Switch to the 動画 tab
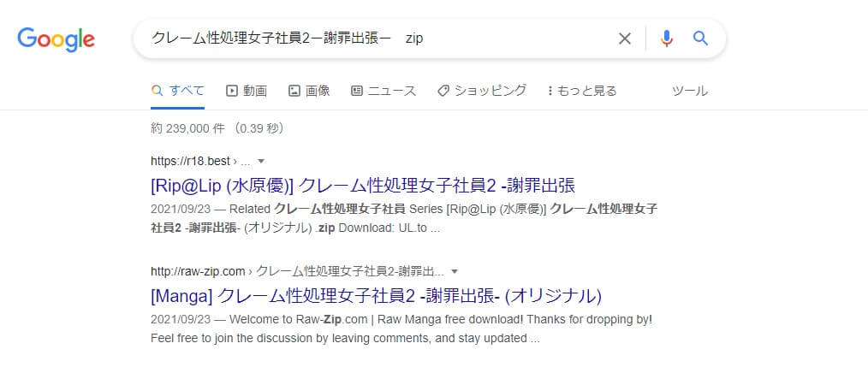The width and height of the screenshot is (868, 373). coord(247,91)
